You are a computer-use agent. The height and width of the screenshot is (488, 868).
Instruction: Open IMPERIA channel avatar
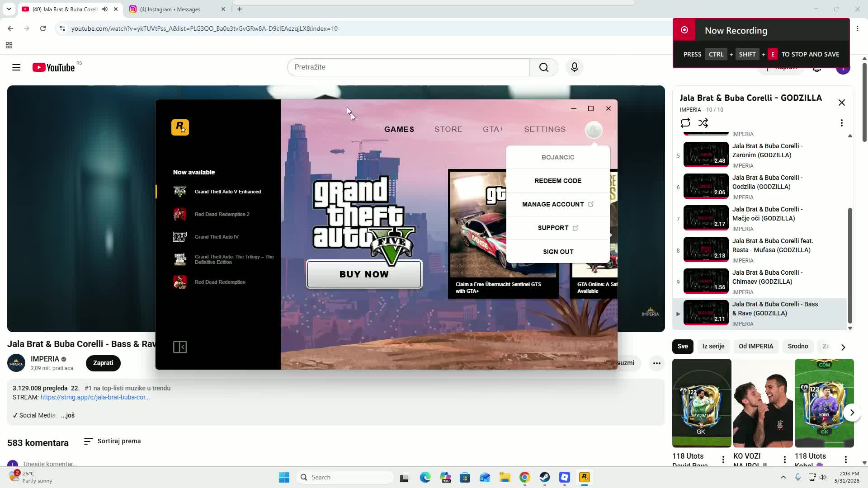click(16, 363)
